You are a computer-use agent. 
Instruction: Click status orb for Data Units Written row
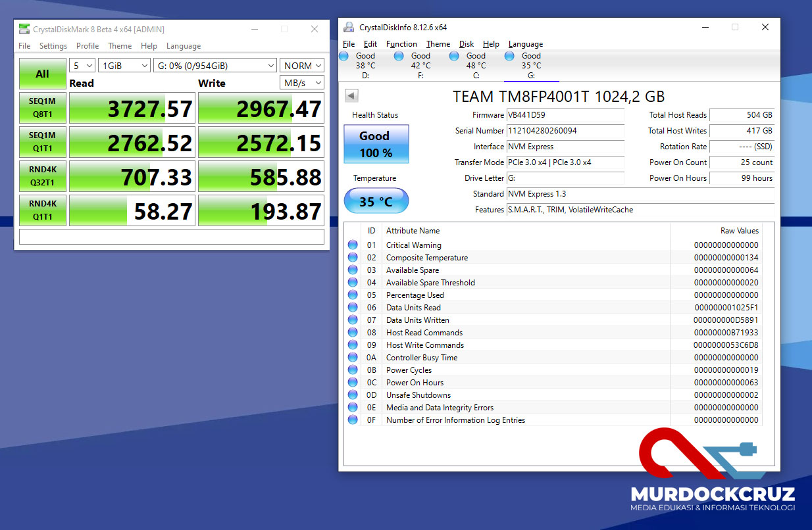(353, 320)
